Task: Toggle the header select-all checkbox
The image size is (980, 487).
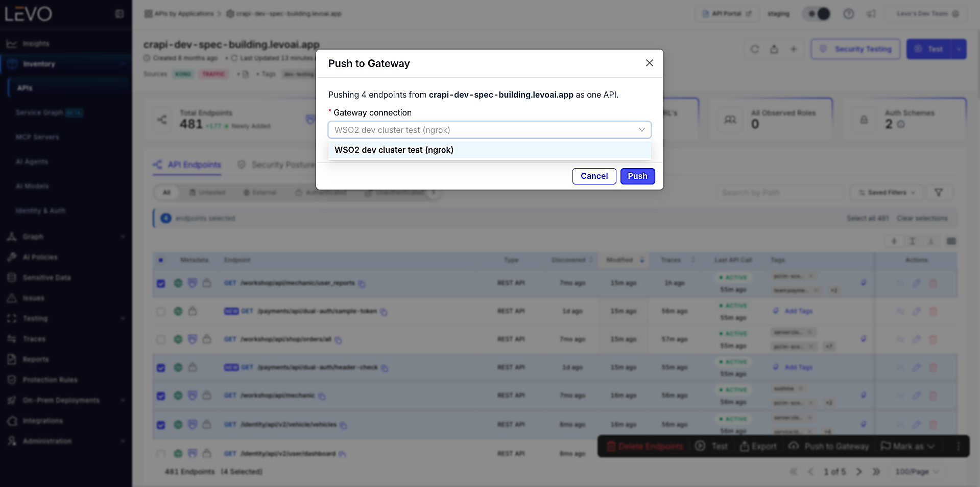Action: [x=161, y=260]
